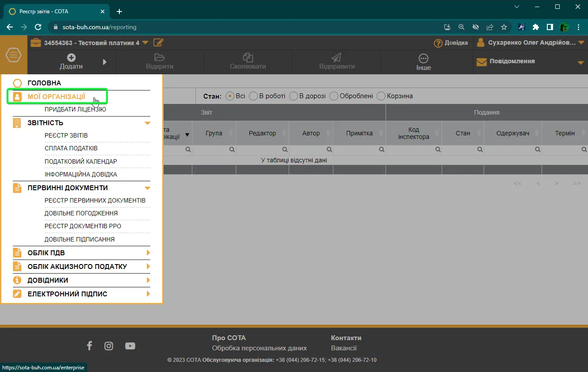
Task: Open the YouTube icon in footer
Action: 130,346
